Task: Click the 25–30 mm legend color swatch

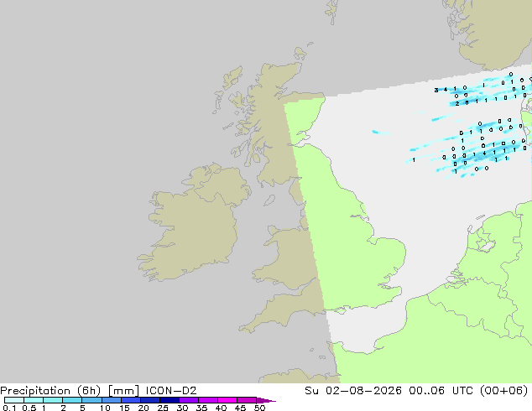Action: pos(170,400)
